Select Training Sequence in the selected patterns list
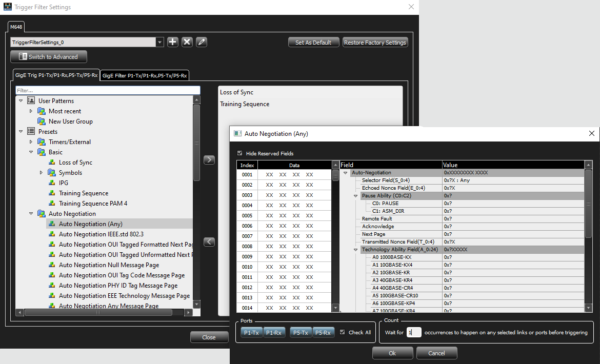Image resolution: width=600 pixels, height=364 pixels. click(245, 104)
